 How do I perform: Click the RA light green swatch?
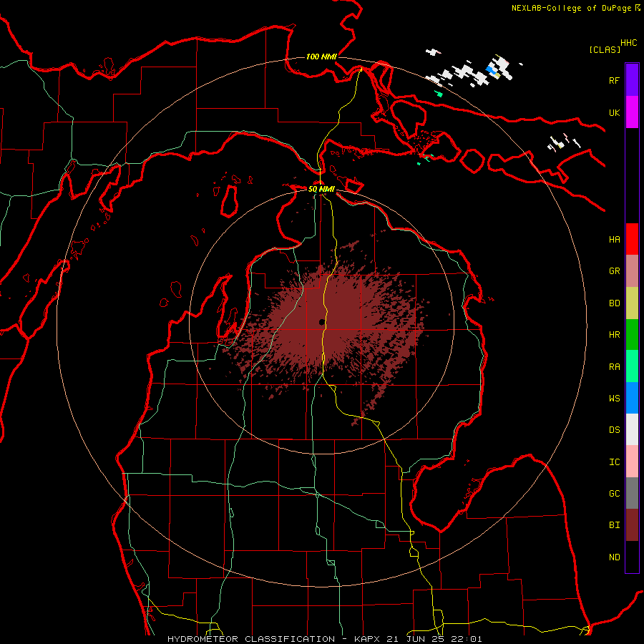[632, 366]
